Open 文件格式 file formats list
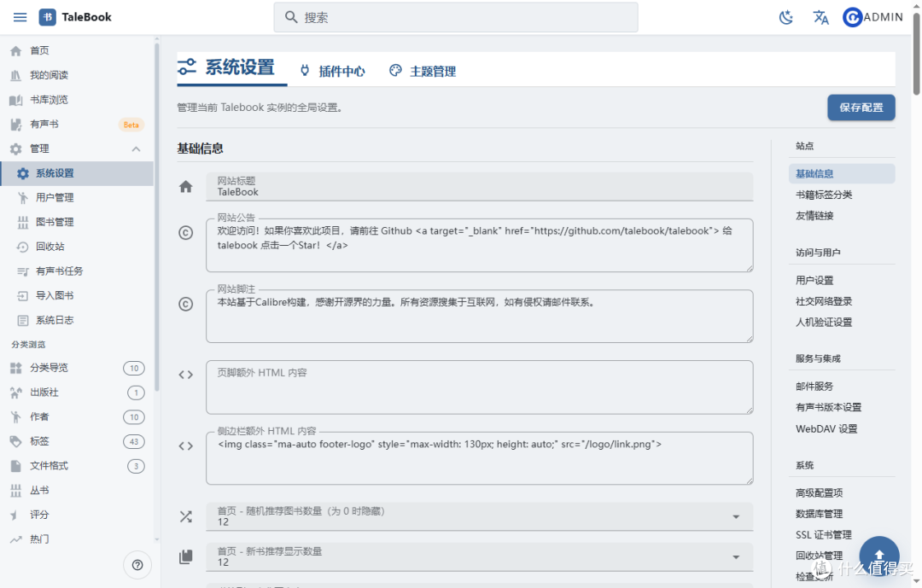Viewport: 922px width, 588px height. tap(77, 466)
